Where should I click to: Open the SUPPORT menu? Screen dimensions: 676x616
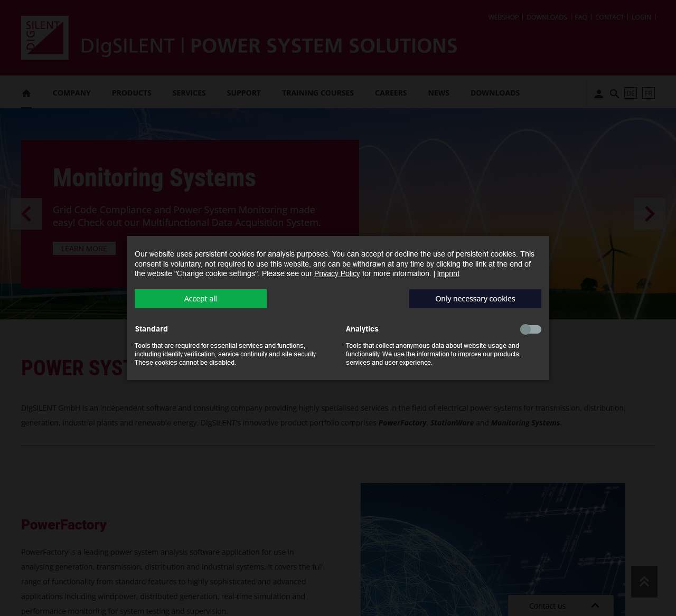click(x=244, y=93)
